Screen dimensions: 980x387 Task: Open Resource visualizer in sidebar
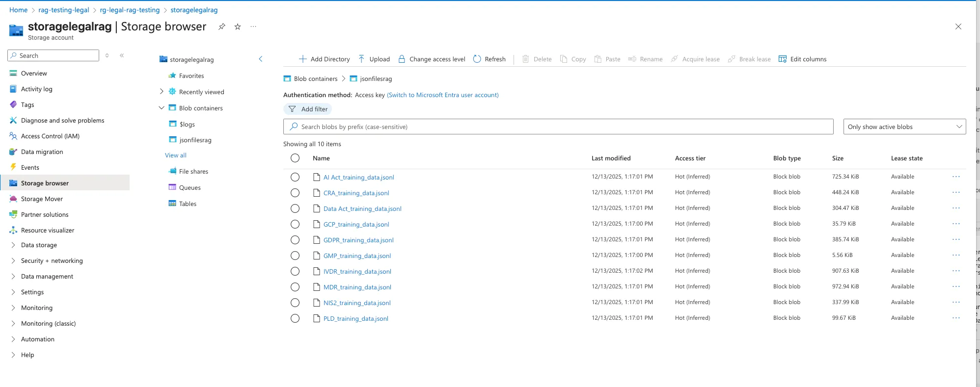pyautogui.click(x=48, y=230)
